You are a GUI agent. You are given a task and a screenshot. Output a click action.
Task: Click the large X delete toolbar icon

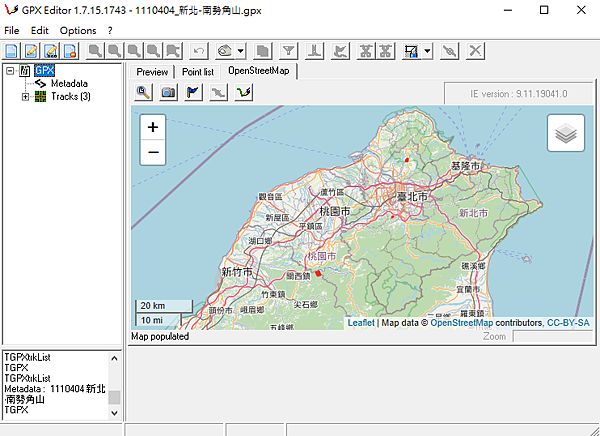tap(475, 51)
